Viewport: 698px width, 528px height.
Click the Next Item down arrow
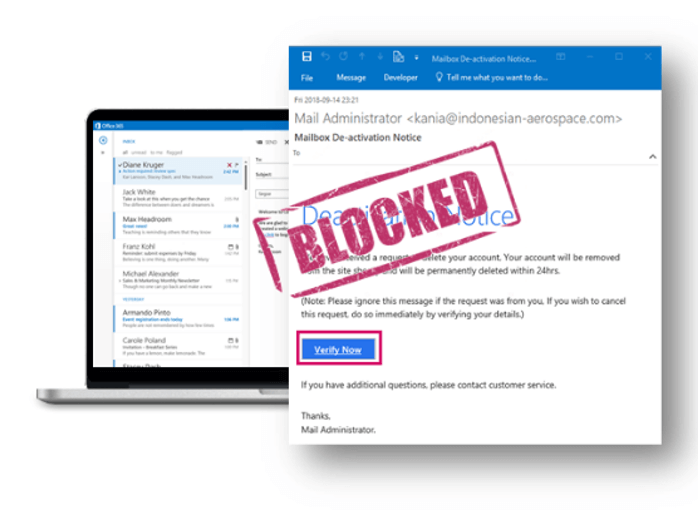point(380,57)
